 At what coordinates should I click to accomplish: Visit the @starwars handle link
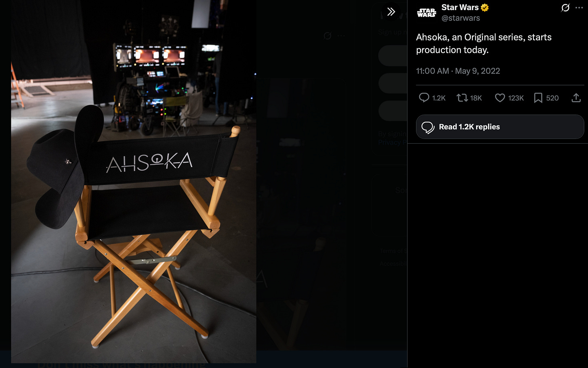(x=461, y=18)
